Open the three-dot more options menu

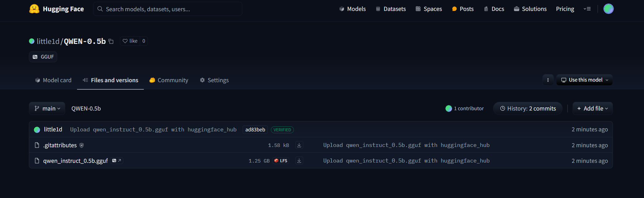pos(548,80)
